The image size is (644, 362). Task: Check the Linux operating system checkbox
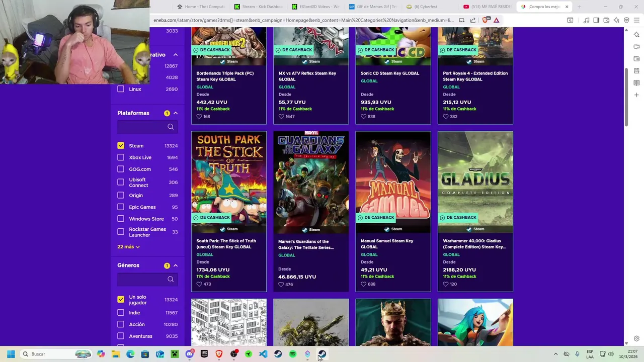(x=121, y=89)
